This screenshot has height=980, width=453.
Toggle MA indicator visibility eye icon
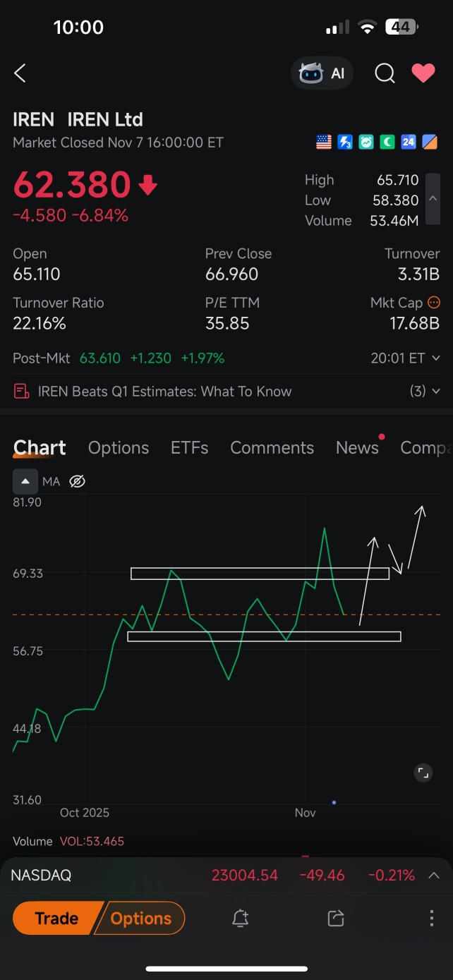coord(78,481)
